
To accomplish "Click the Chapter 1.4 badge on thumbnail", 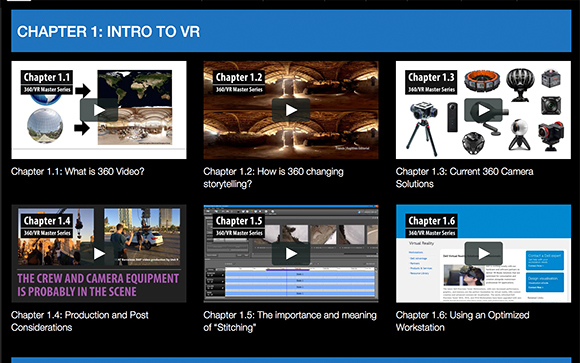I will tap(47, 226).
